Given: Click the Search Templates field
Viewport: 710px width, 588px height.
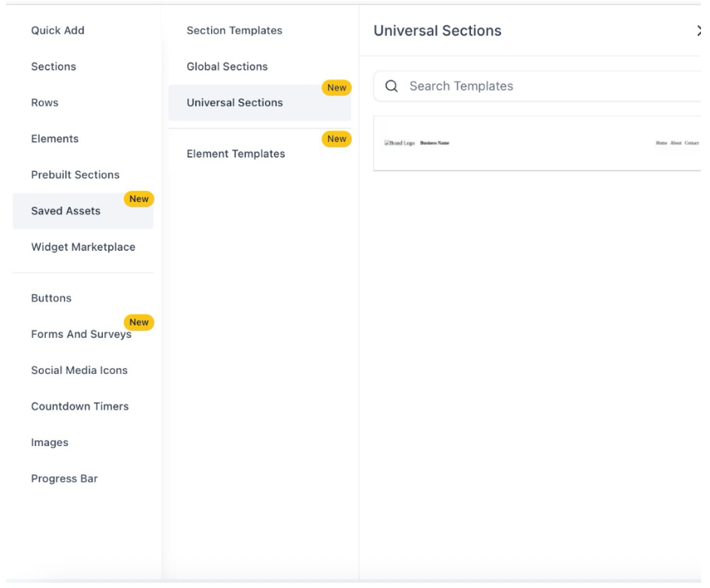Looking at the screenshot, I should [541, 86].
